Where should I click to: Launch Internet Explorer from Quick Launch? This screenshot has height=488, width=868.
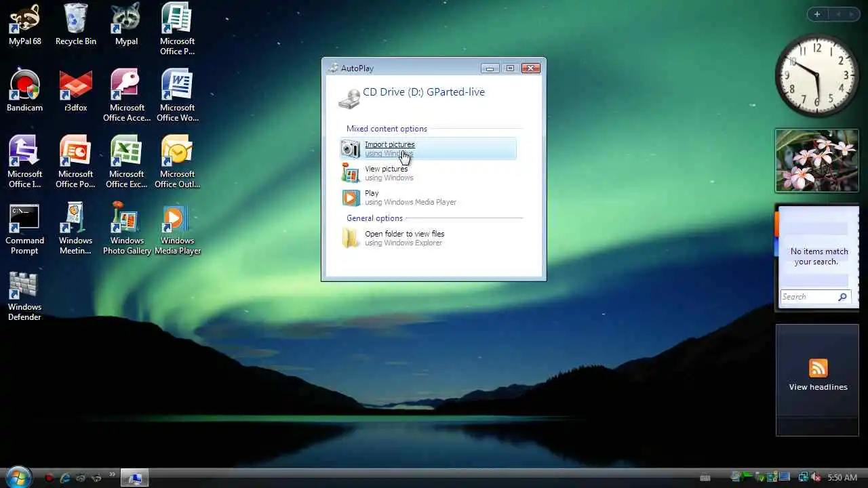(65, 478)
